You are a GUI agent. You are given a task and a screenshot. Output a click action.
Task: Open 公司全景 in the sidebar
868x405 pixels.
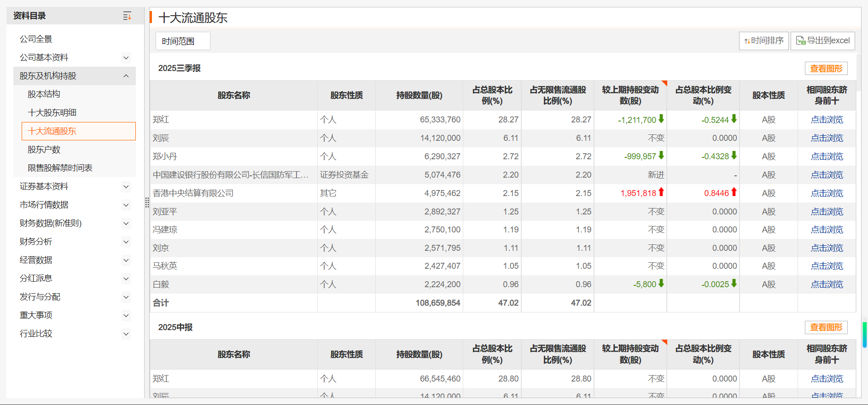tap(36, 39)
